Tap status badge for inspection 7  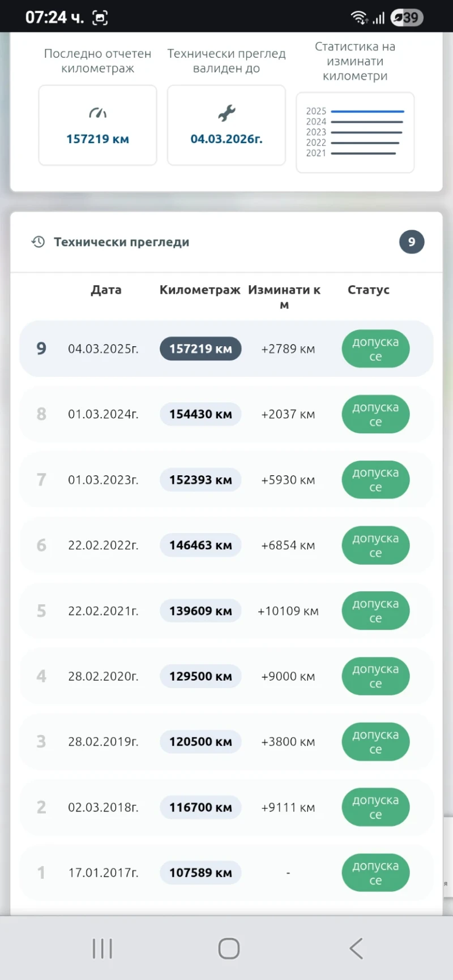coord(375,480)
